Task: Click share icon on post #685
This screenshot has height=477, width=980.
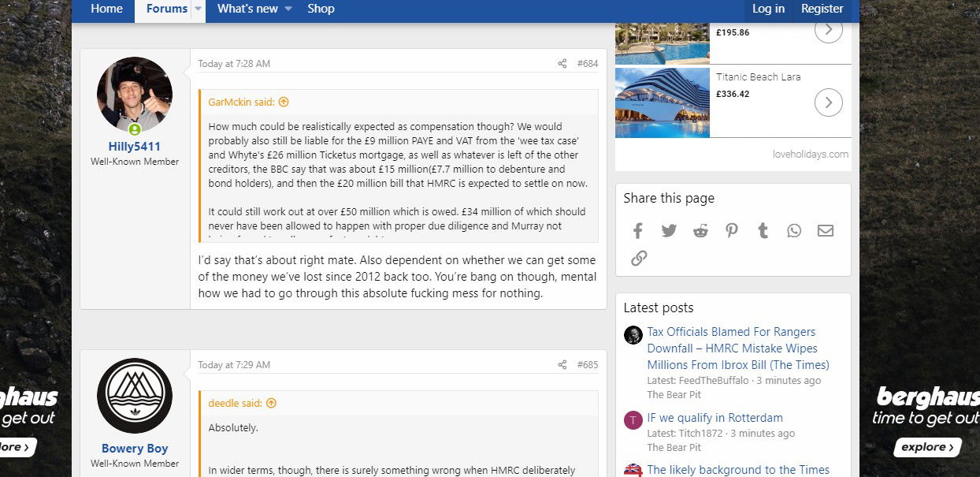Action: 562,365
